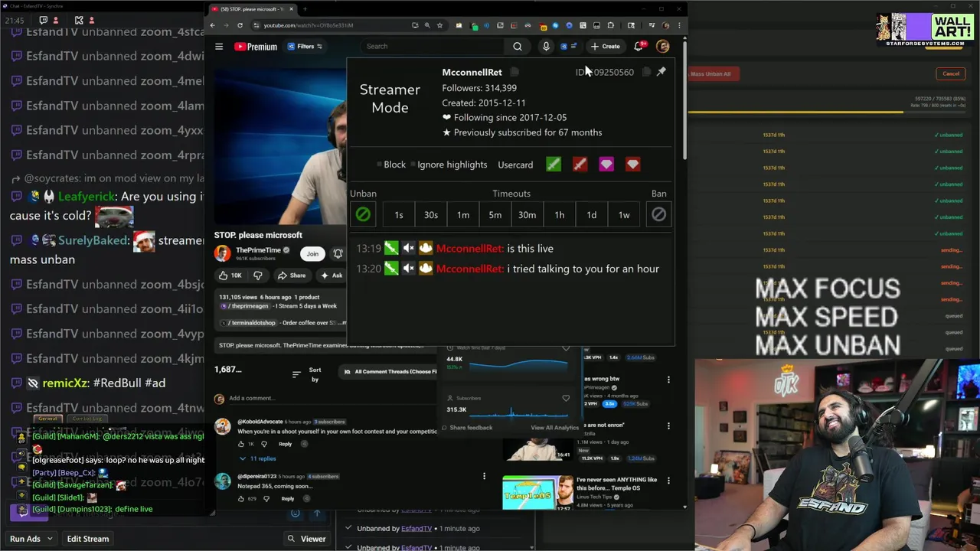The height and width of the screenshot is (551, 980).
Task: Apply the 30s timeout
Action: point(431,215)
